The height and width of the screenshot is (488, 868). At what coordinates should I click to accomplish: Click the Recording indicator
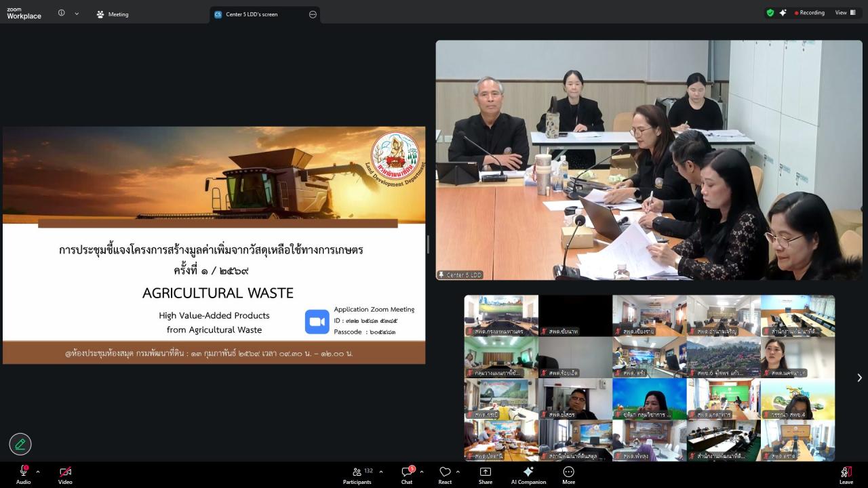810,12
